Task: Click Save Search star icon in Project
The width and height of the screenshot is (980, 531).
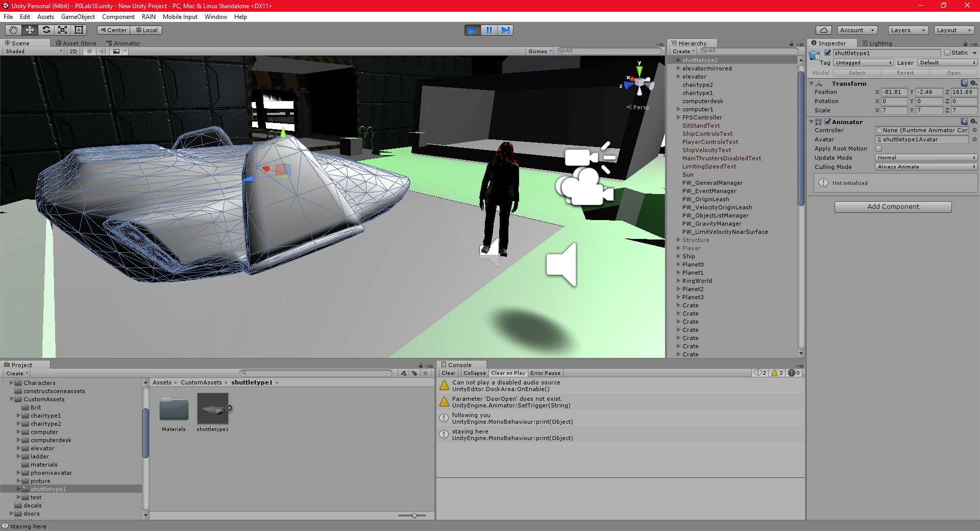Action: 426,373
